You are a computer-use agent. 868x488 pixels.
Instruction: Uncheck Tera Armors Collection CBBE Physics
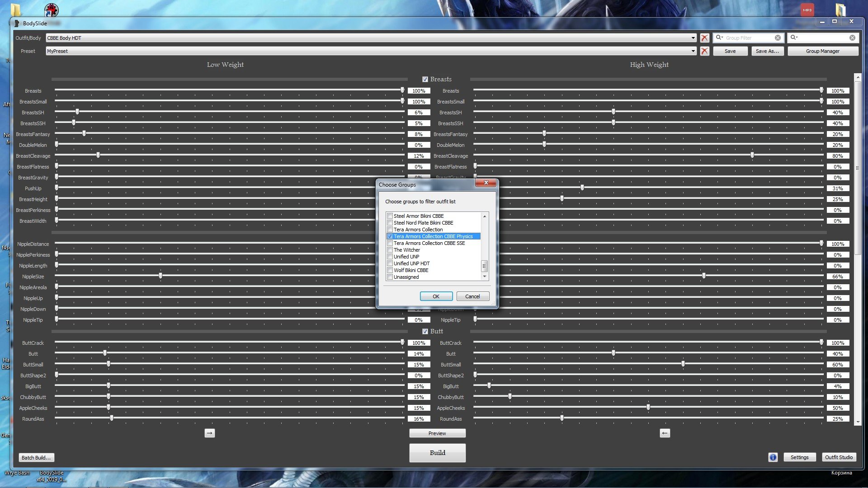(x=390, y=236)
